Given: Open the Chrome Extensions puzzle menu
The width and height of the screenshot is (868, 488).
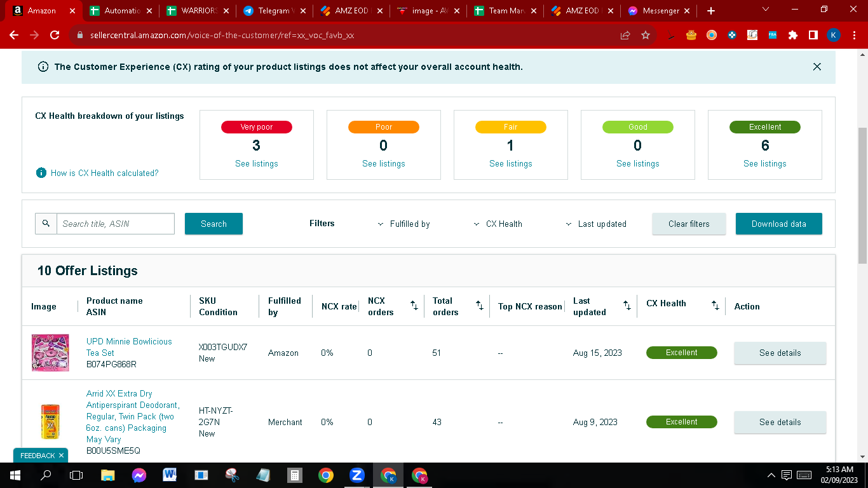Looking at the screenshot, I should point(793,36).
